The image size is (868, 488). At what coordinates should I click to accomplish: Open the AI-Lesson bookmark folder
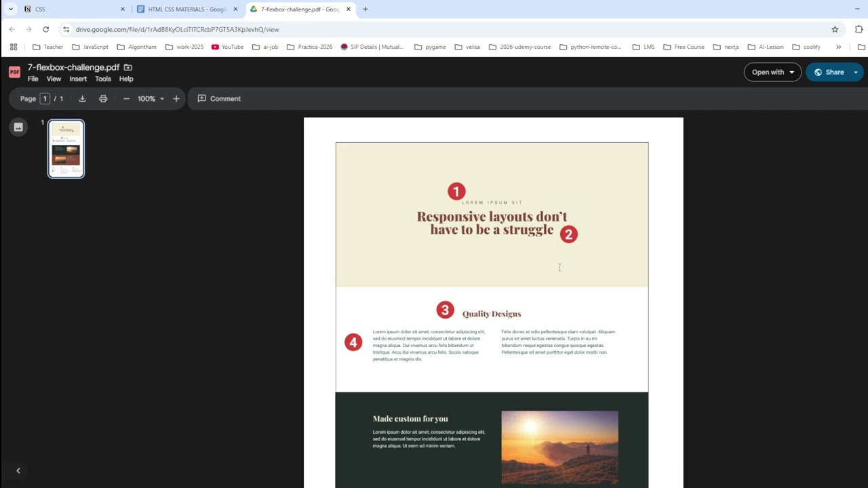[766, 47]
